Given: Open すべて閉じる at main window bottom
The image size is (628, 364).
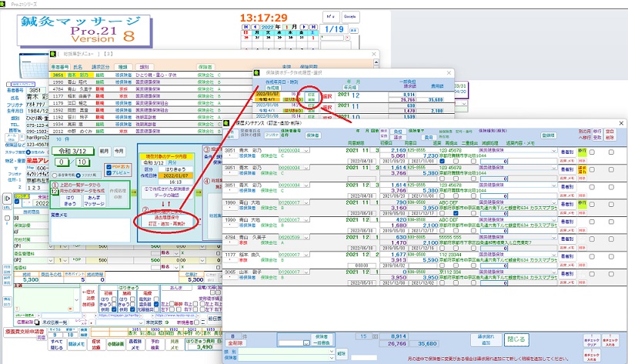Looking at the screenshot, I should (56, 345).
